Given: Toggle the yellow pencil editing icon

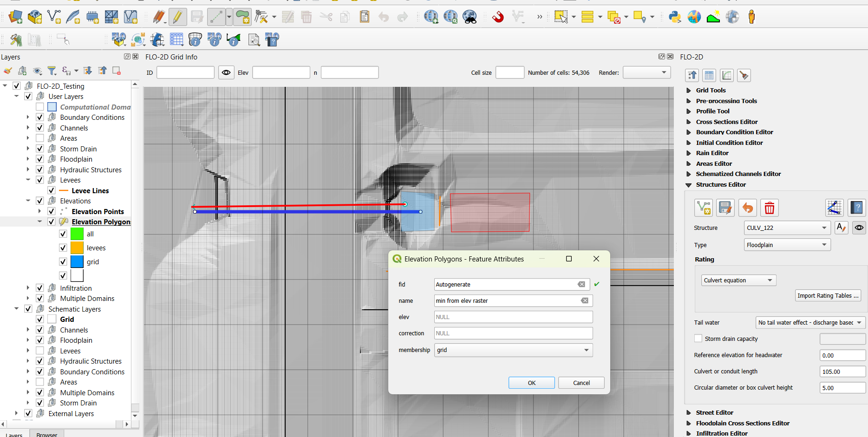Looking at the screenshot, I should pyautogui.click(x=177, y=17).
